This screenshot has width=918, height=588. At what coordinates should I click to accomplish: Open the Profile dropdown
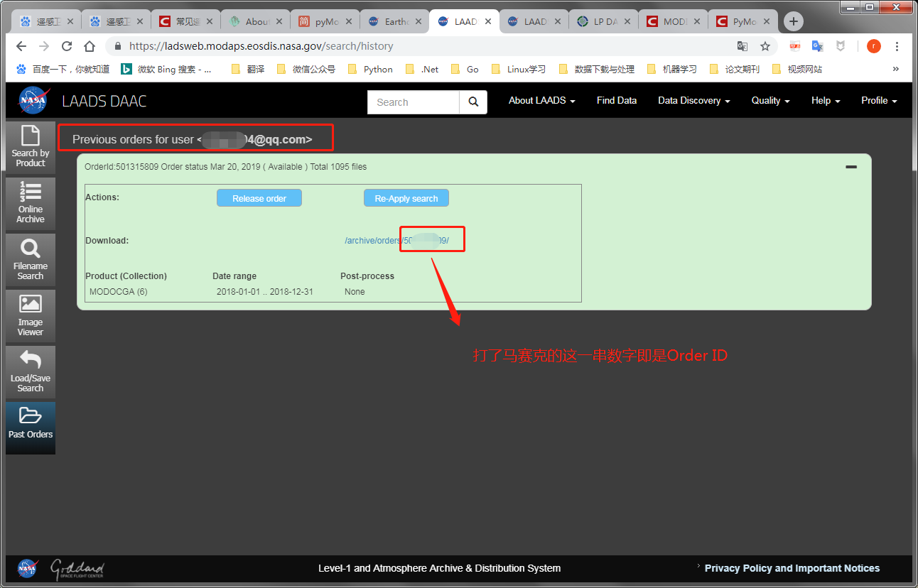(878, 100)
